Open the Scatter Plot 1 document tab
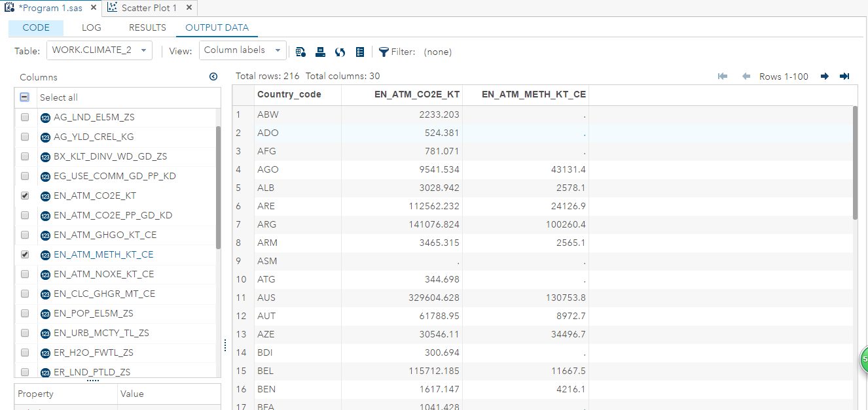Screen dimensions: 868x410 pos(149,8)
